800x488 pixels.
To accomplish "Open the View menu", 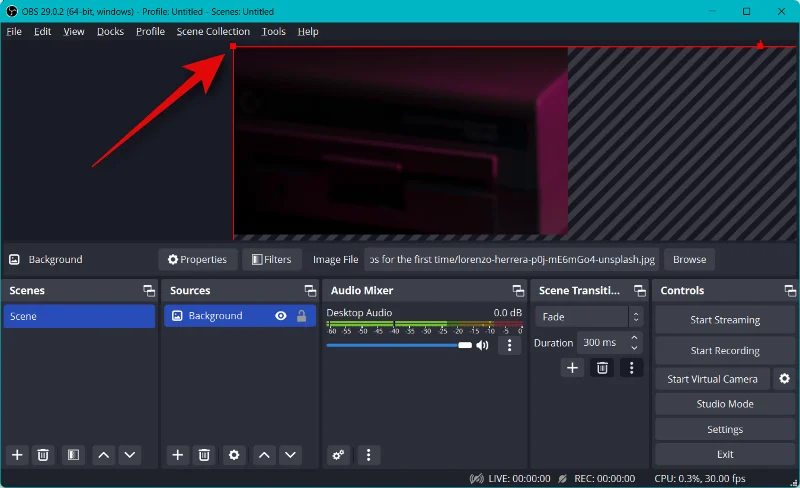I will tap(74, 32).
